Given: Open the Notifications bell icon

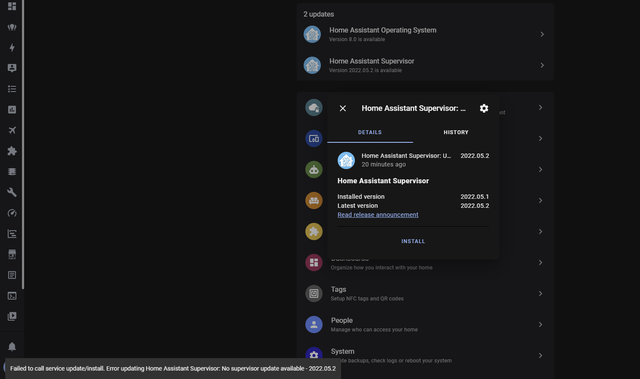Looking at the screenshot, I should (x=12, y=347).
